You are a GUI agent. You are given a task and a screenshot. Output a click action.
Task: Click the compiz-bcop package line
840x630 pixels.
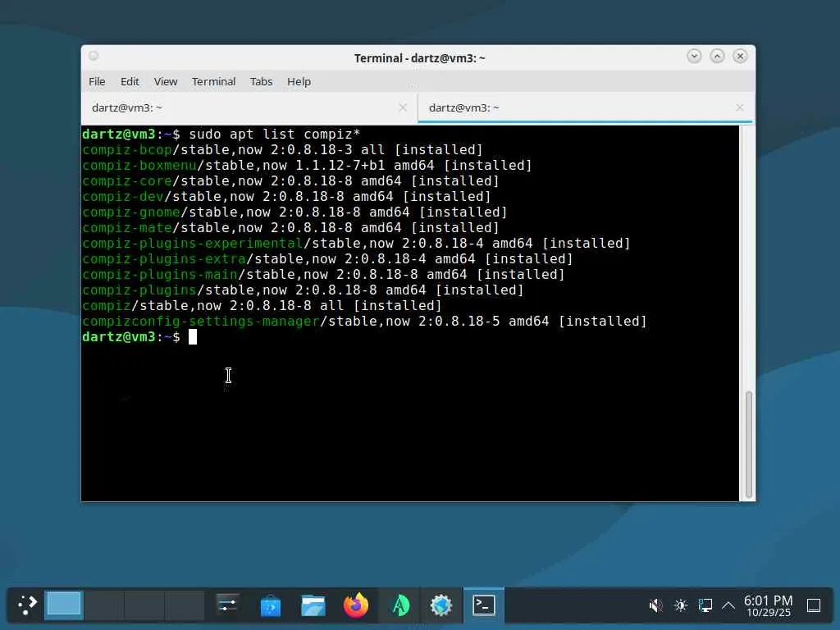(282, 149)
